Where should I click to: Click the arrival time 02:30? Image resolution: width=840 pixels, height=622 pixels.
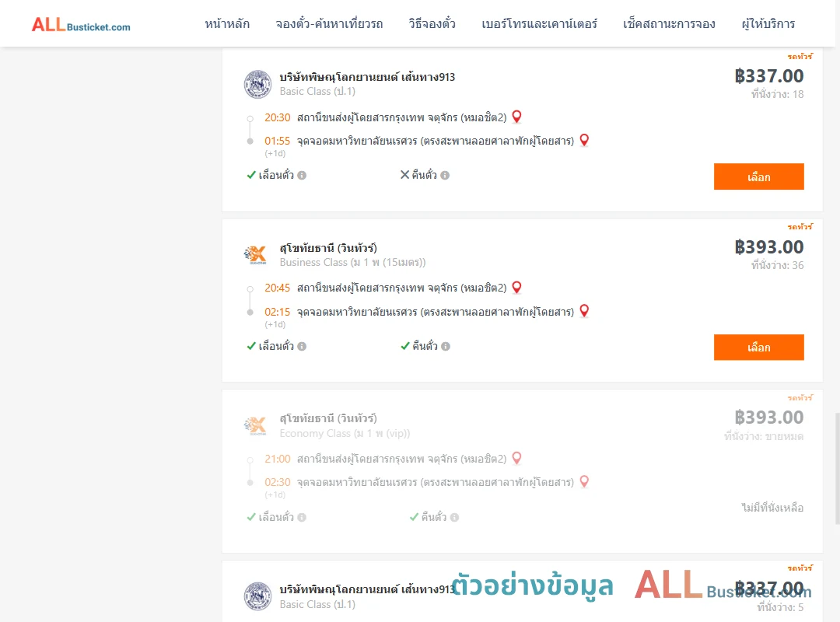[277, 482]
